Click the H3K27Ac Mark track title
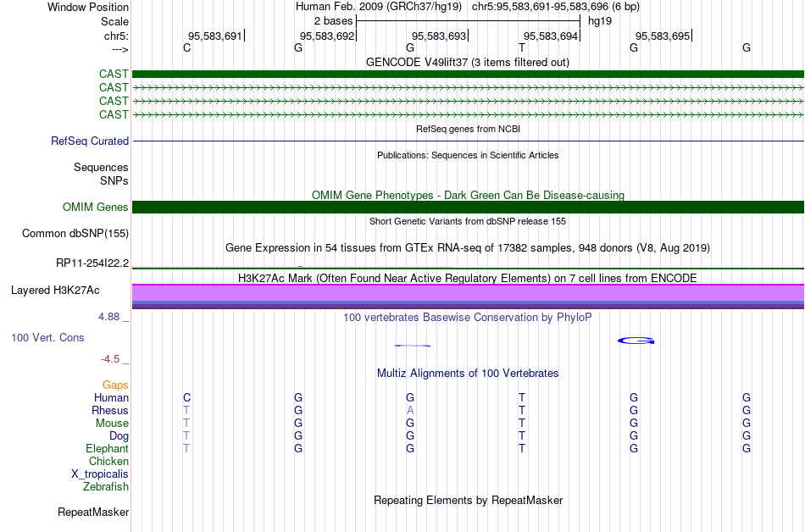 tap(467, 278)
